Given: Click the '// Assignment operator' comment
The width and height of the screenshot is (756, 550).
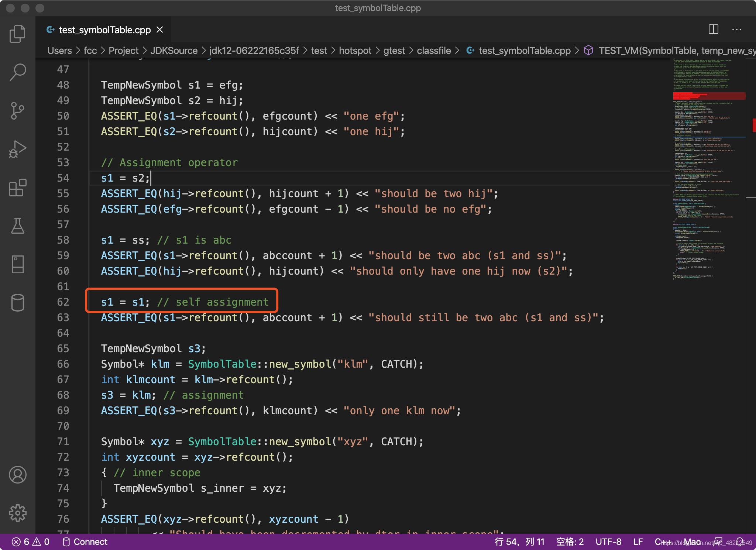Looking at the screenshot, I should [169, 162].
